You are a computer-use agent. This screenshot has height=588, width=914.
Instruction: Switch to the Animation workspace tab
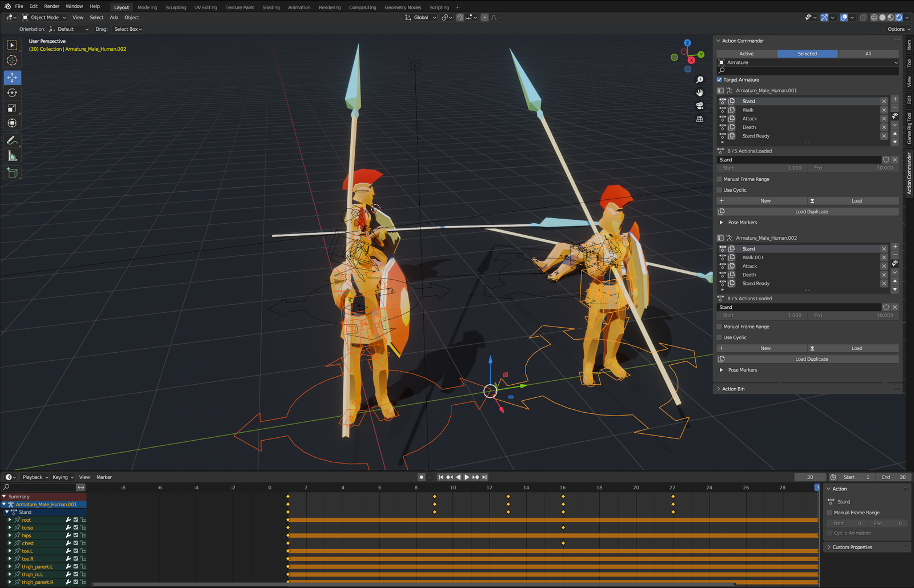click(299, 7)
